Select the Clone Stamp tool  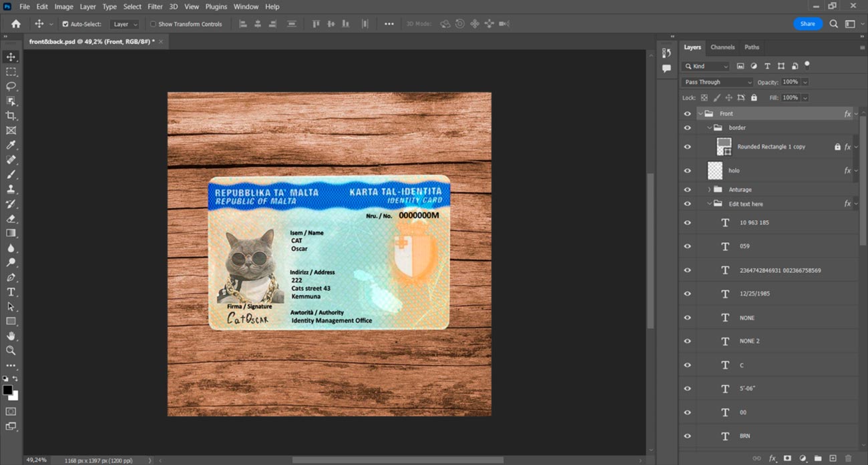11,189
